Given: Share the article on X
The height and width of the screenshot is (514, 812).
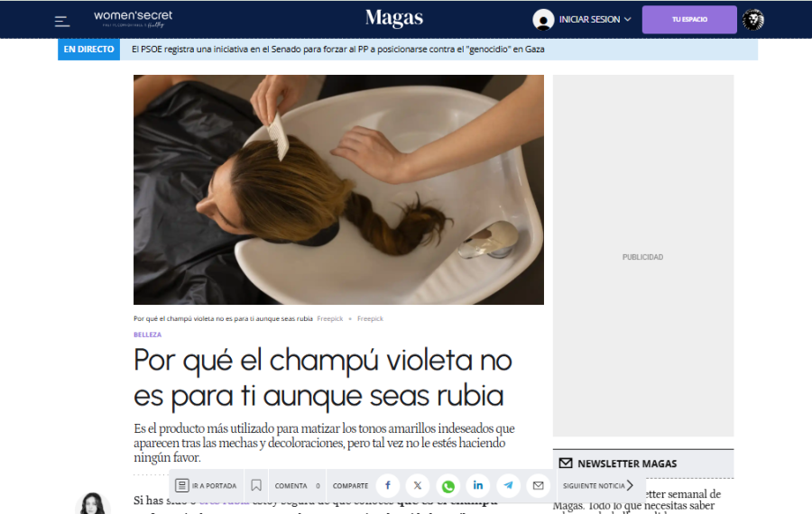Looking at the screenshot, I should (418, 485).
